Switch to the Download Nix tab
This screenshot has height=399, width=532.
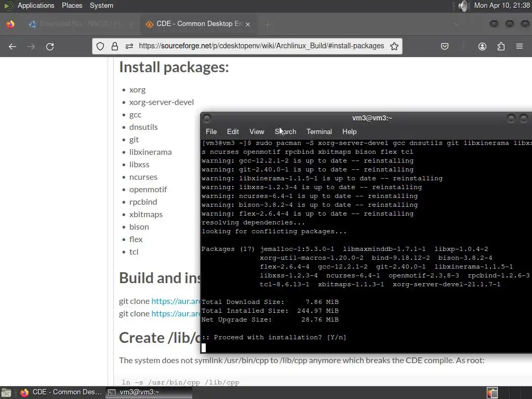(x=79, y=24)
